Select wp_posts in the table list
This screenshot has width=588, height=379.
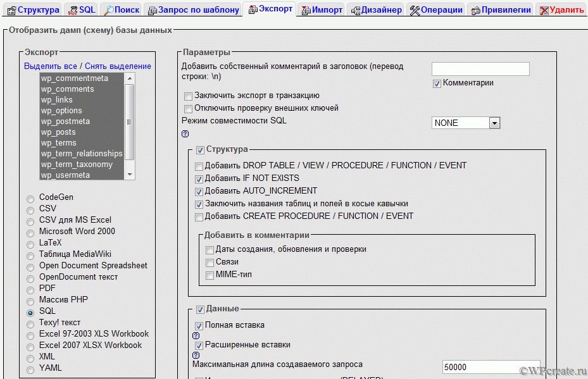pyautogui.click(x=82, y=132)
